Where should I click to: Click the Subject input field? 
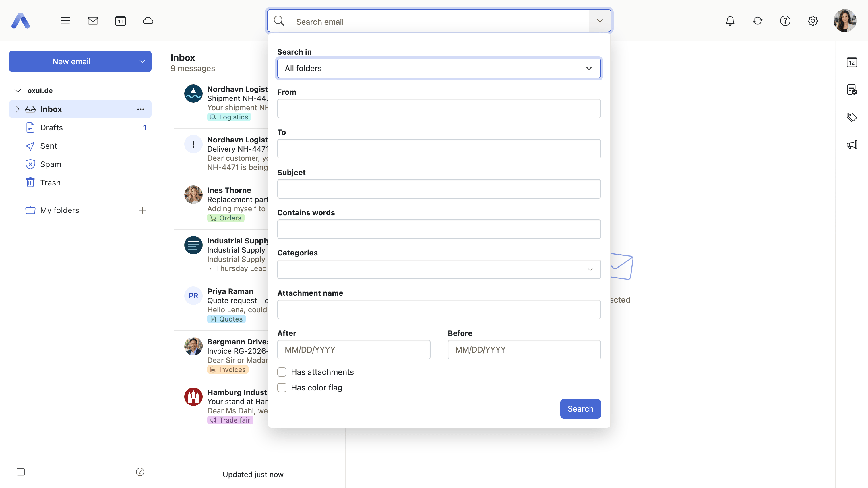coord(439,189)
